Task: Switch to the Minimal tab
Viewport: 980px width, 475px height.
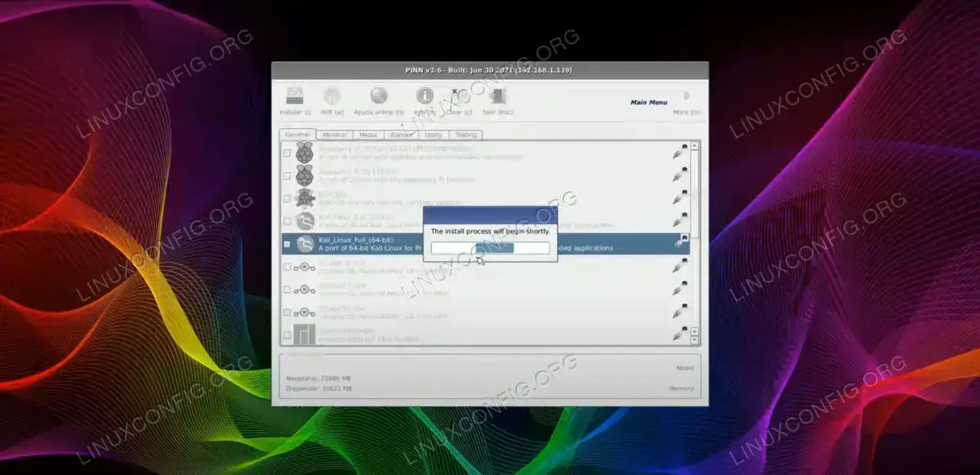Action: coord(335,135)
